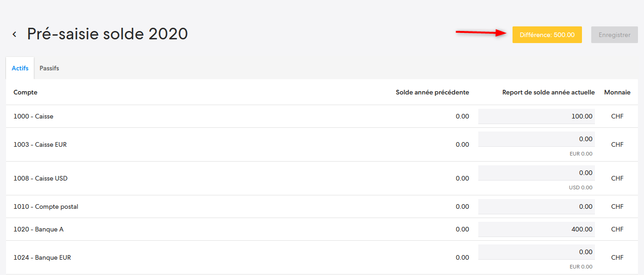Click the greyed Enregistrer button
The image size is (644, 275).
pos(614,35)
